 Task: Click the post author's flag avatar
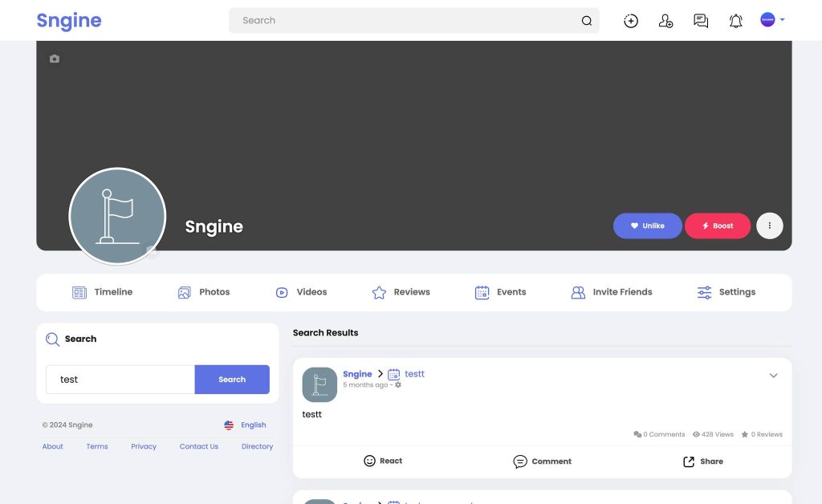coord(319,384)
